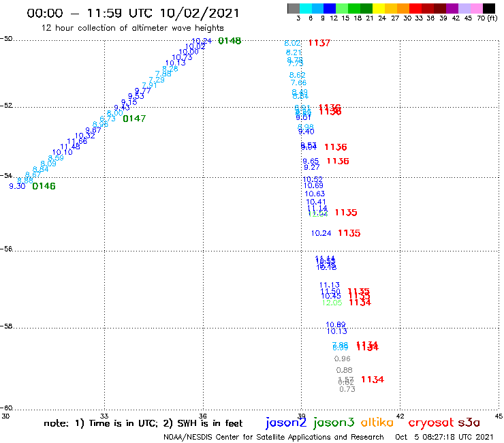
Task: Click the green '0146' time label
Action: tap(44, 186)
